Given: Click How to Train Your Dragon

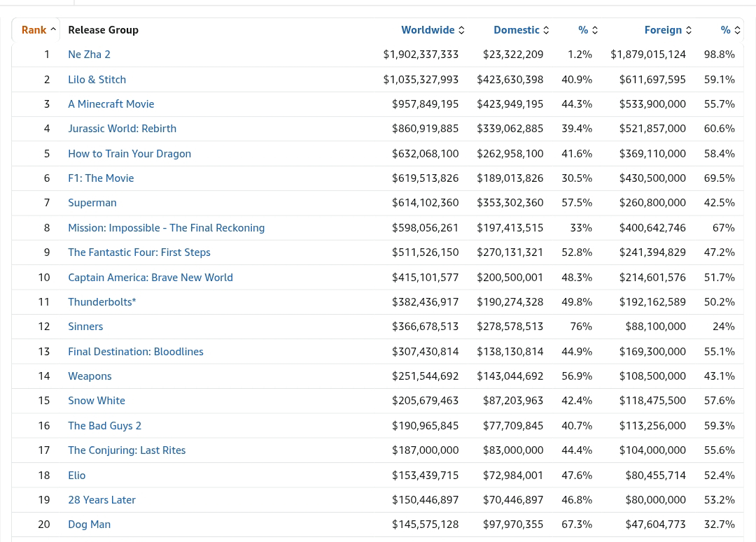Looking at the screenshot, I should tap(129, 153).
